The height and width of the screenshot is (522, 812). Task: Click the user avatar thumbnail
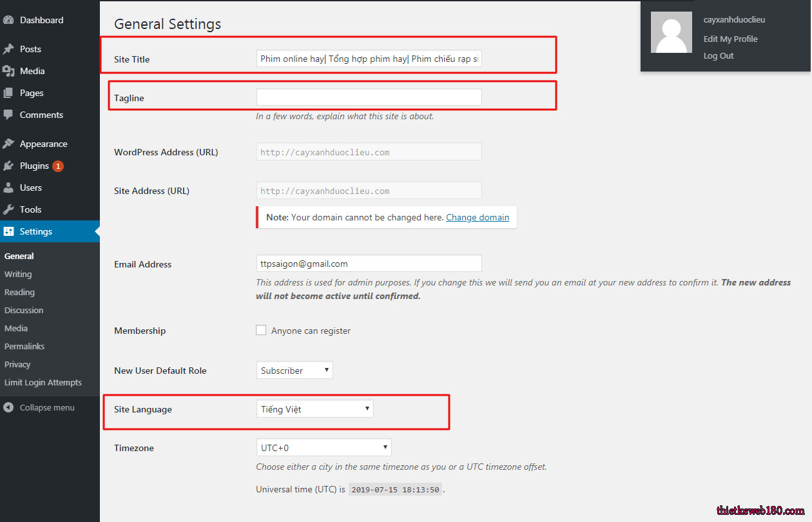[671, 32]
